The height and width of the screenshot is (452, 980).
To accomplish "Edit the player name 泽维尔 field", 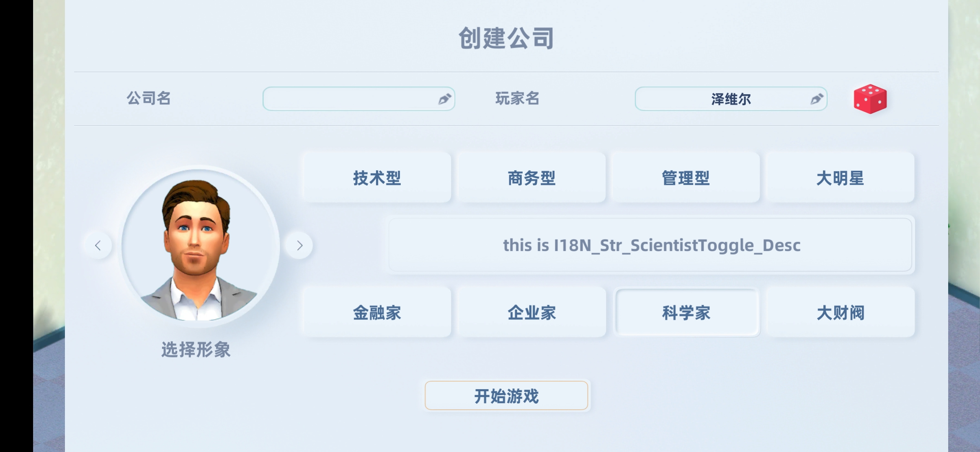I will click(x=731, y=99).
